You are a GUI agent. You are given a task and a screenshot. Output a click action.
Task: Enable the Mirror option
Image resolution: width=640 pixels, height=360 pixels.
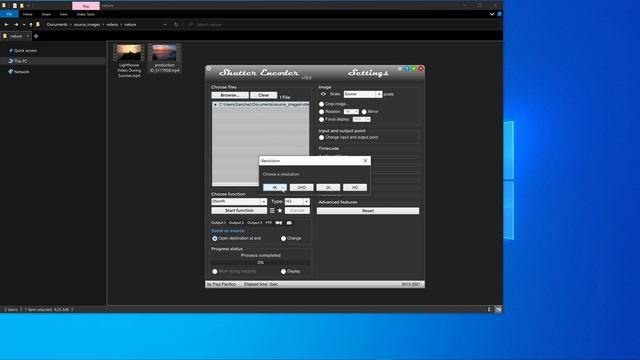tap(364, 112)
